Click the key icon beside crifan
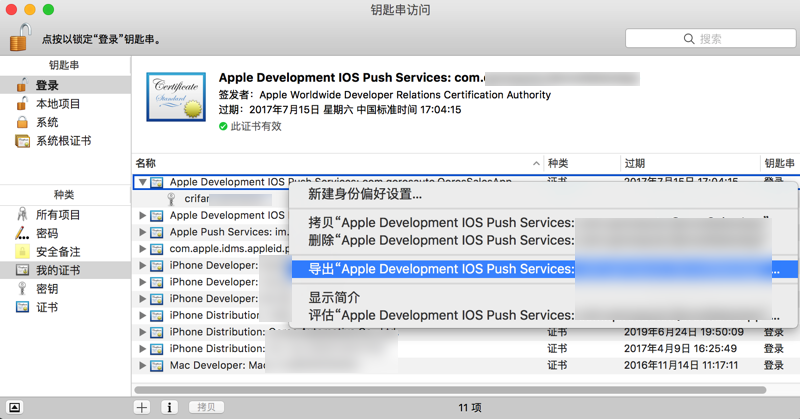Image resolution: width=800 pixels, height=419 pixels. tap(171, 199)
